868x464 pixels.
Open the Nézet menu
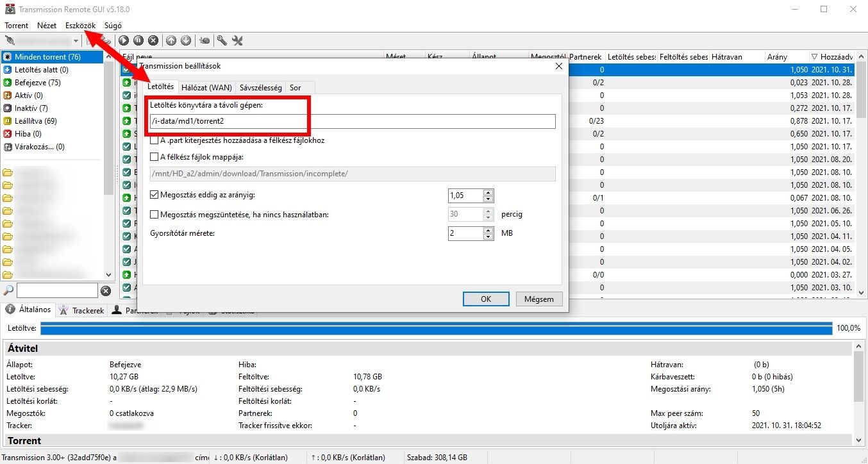[x=47, y=26]
